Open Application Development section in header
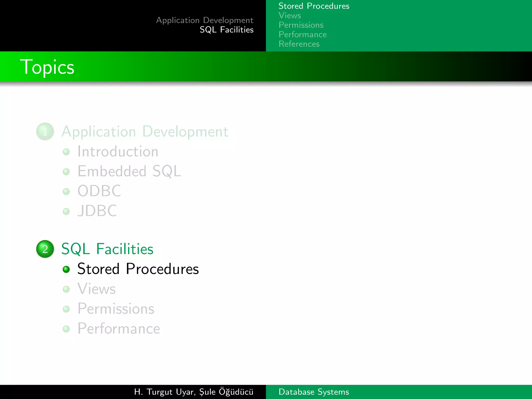The width and height of the screenshot is (532, 399). pos(205,20)
